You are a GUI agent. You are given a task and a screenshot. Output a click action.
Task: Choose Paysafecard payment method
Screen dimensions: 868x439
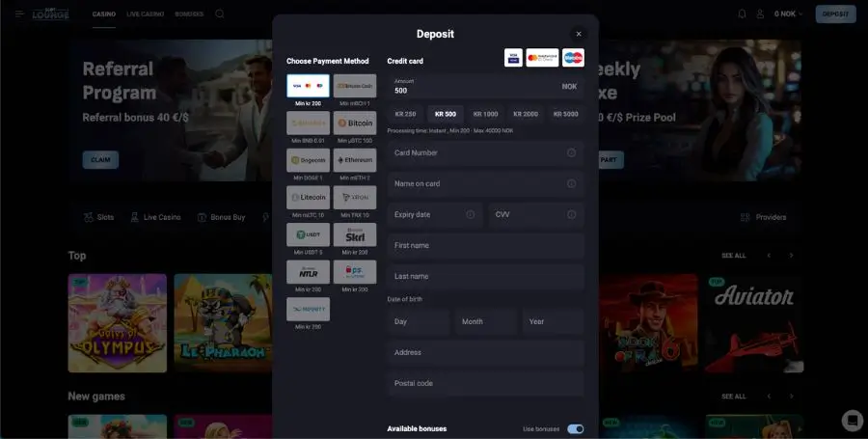click(355, 272)
